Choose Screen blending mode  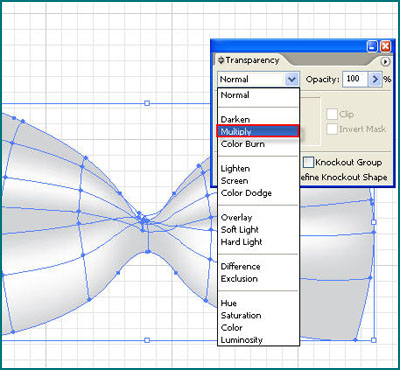pyautogui.click(x=258, y=181)
